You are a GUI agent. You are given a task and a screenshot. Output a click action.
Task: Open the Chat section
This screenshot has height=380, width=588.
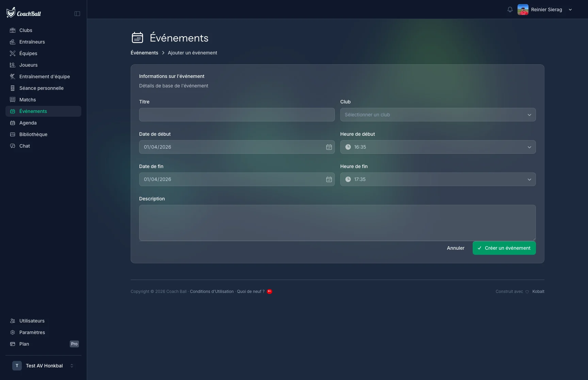click(43, 146)
